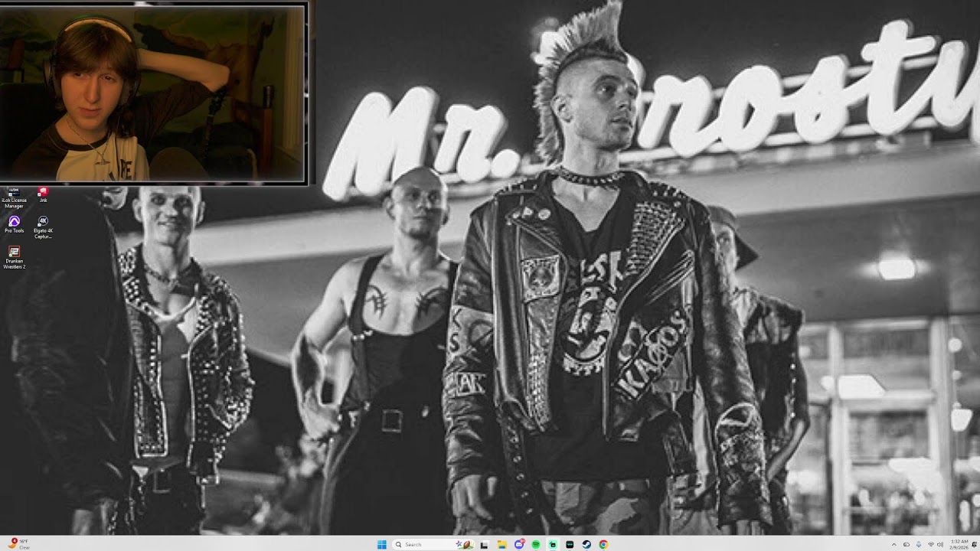Open Google Chrome from the taskbar
This screenshot has height=551, width=980.
603,544
